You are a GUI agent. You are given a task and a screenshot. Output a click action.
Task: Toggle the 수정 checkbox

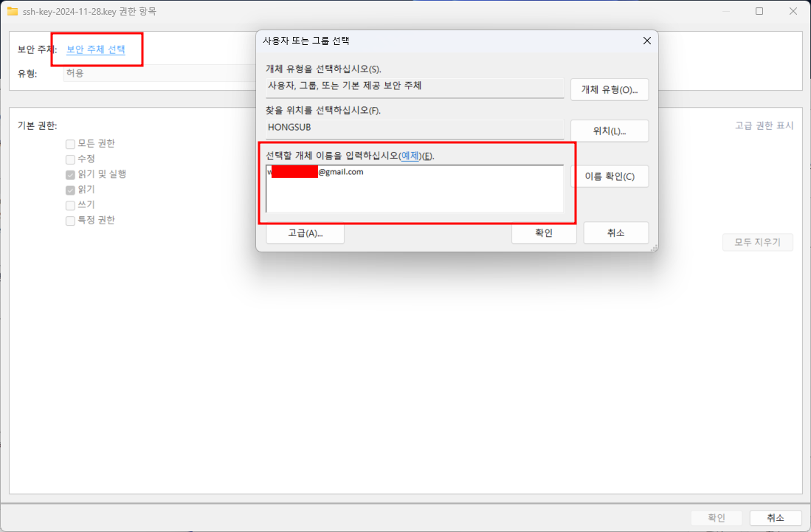[x=70, y=159]
